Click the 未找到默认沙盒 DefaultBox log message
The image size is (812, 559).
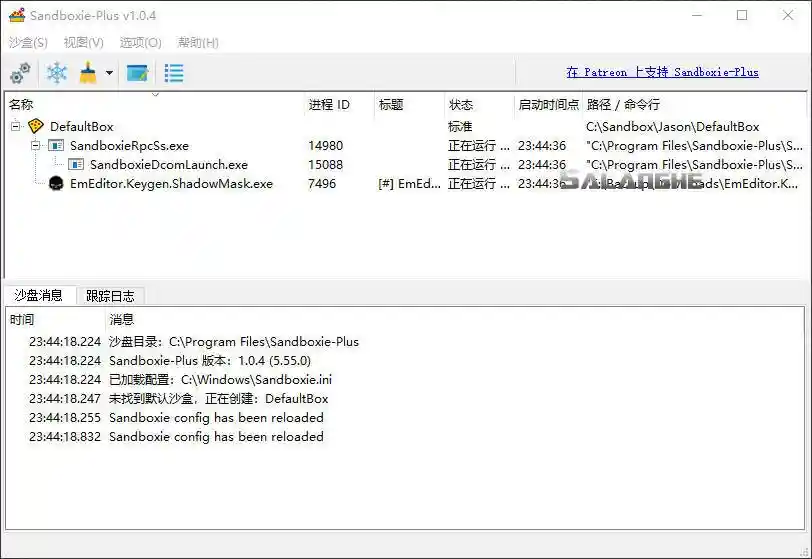pos(219,399)
